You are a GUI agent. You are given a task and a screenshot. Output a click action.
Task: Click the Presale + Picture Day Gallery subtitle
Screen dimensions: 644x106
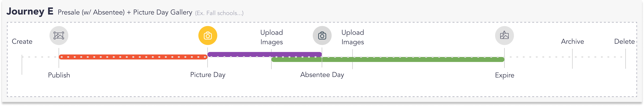[125, 12]
